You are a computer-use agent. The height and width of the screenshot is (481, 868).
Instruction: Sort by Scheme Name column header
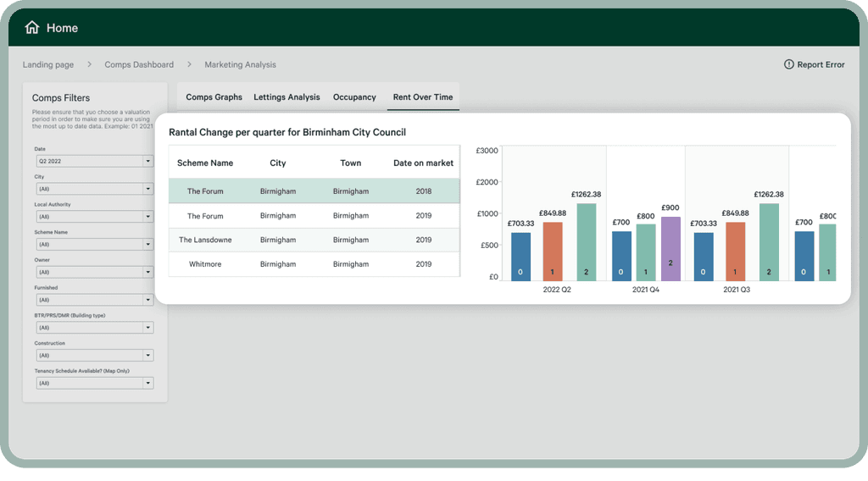click(x=205, y=163)
